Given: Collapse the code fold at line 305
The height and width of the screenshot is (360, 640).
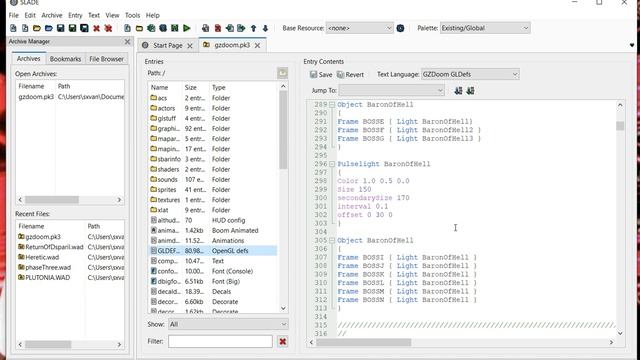Looking at the screenshot, I should click(332, 241).
